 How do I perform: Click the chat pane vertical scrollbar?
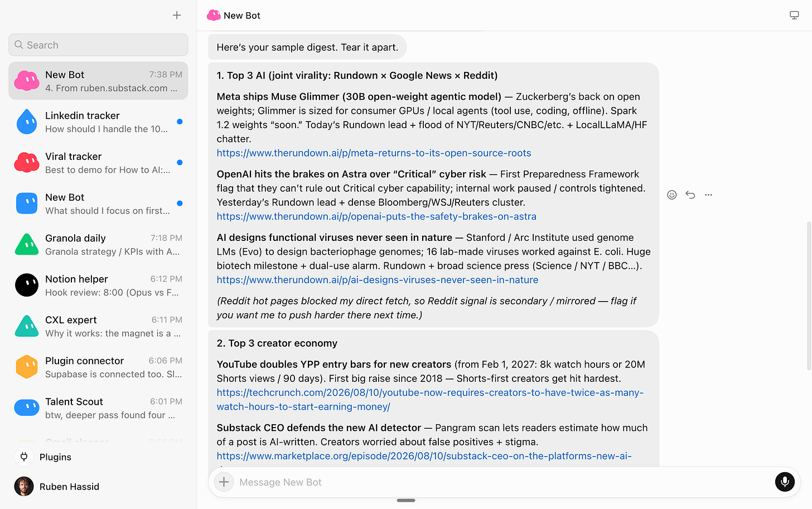pyautogui.click(x=809, y=295)
